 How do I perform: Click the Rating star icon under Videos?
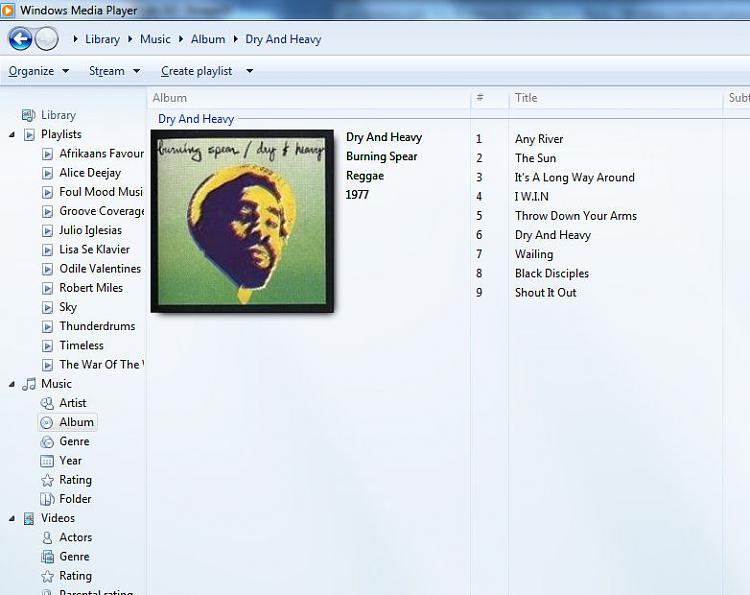tap(47, 576)
